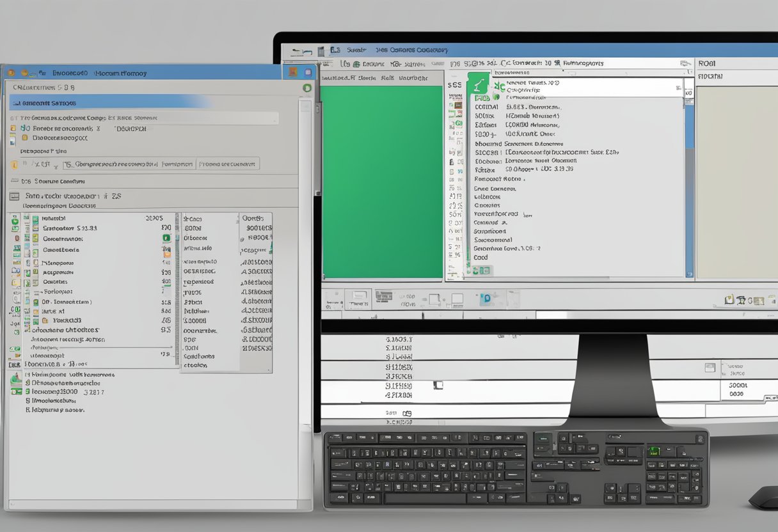Image resolution: width=778 pixels, height=532 pixels.
Task: Select the highlighted blue header tab in left window
Action: (109, 102)
